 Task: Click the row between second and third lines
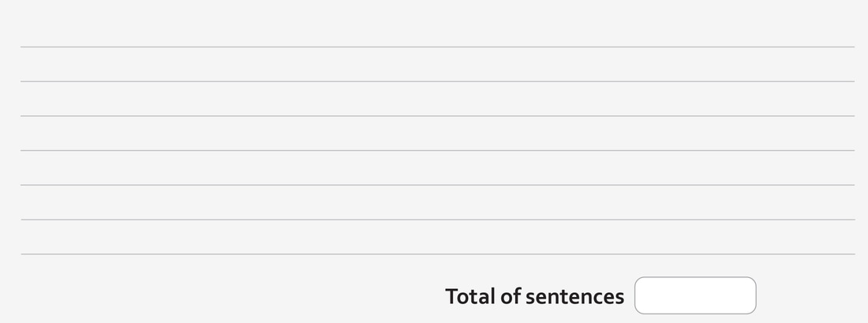(x=437, y=99)
